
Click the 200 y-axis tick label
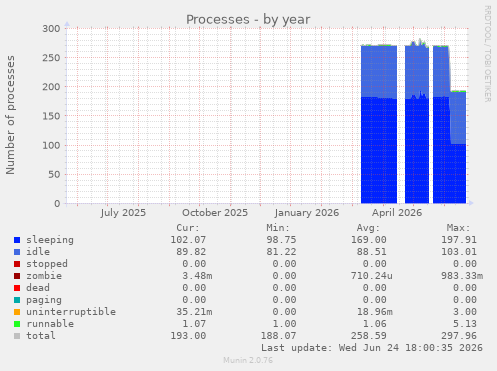[x=51, y=87]
